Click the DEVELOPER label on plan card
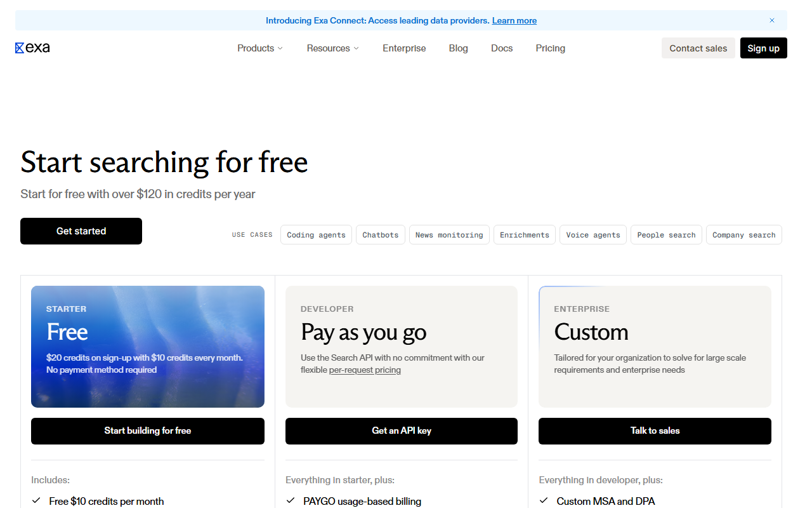This screenshot has width=812, height=508. coord(327,309)
